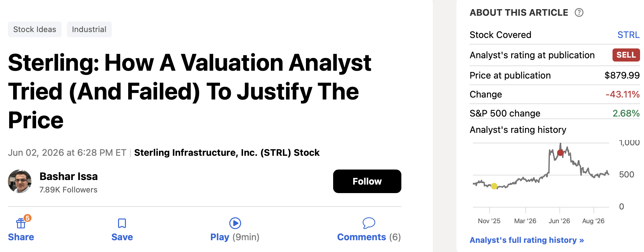Open the STRL ticker link

coord(628,35)
